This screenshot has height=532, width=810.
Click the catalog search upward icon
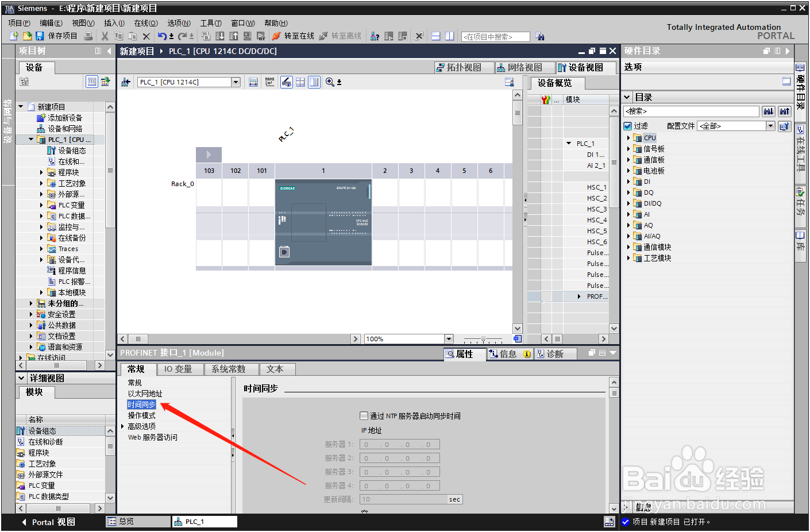click(785, 111)
